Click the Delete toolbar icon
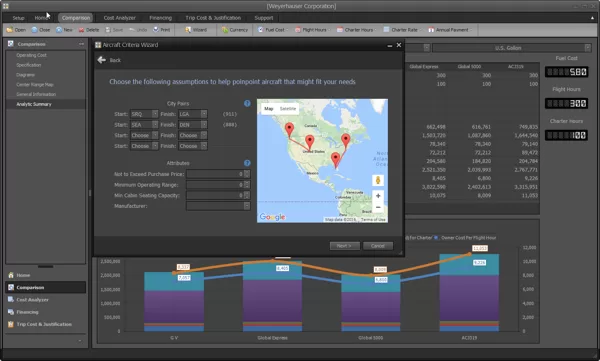Image resolution: width=600 pixels, height=361 pixels. (89, 30)
